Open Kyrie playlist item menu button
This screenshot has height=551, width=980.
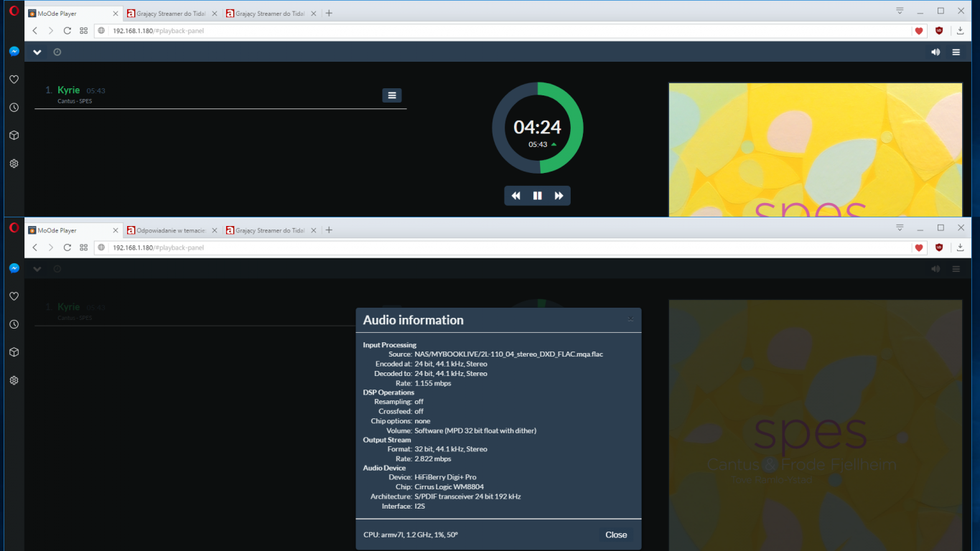[x=392, y=95]
